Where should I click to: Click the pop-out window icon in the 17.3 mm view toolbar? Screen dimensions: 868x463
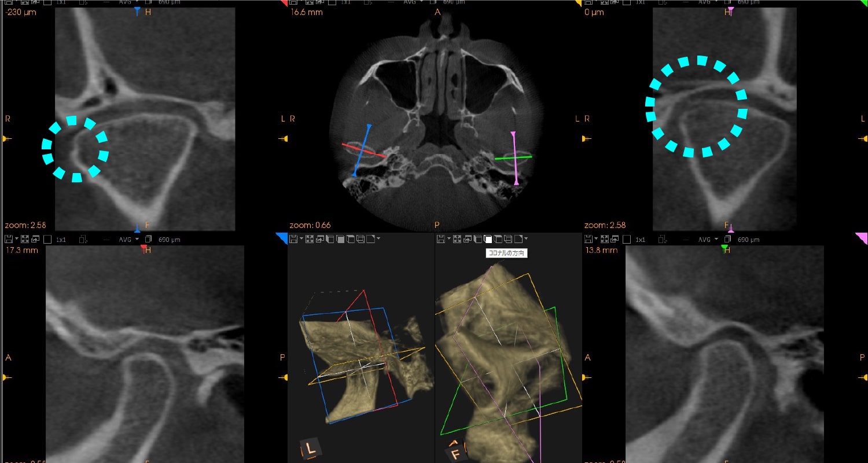[35, 240]
